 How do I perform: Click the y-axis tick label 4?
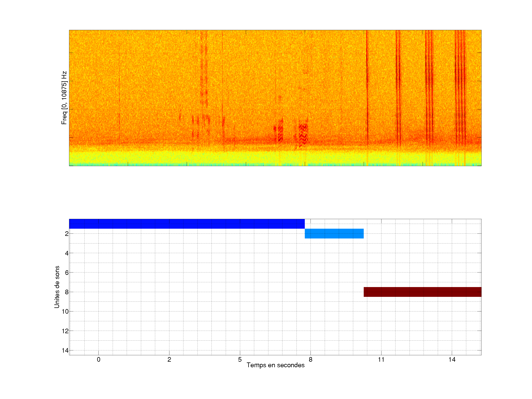click(67, 253)
